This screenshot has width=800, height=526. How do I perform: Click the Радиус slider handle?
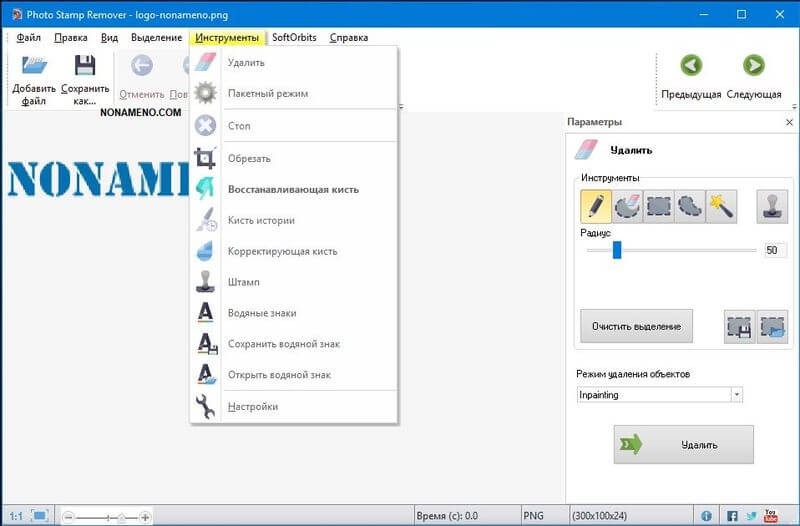[617, 250]
